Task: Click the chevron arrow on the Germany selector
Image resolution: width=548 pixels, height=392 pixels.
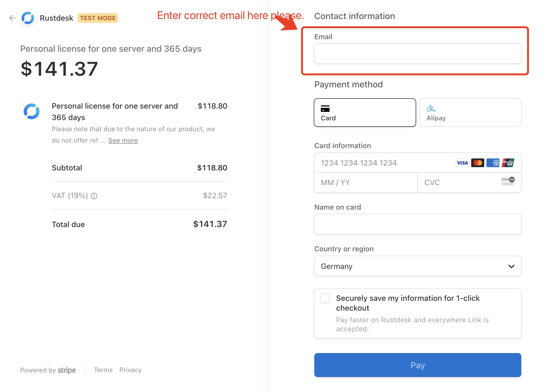Action: point(511,266)
